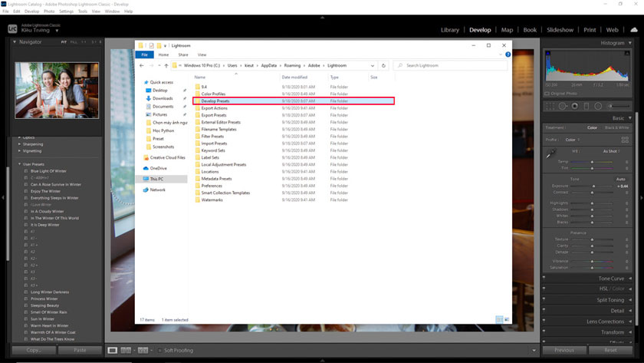Screen dimensions: 644x363
Task: Adjust the Vibrance slider
Action: 592,261
